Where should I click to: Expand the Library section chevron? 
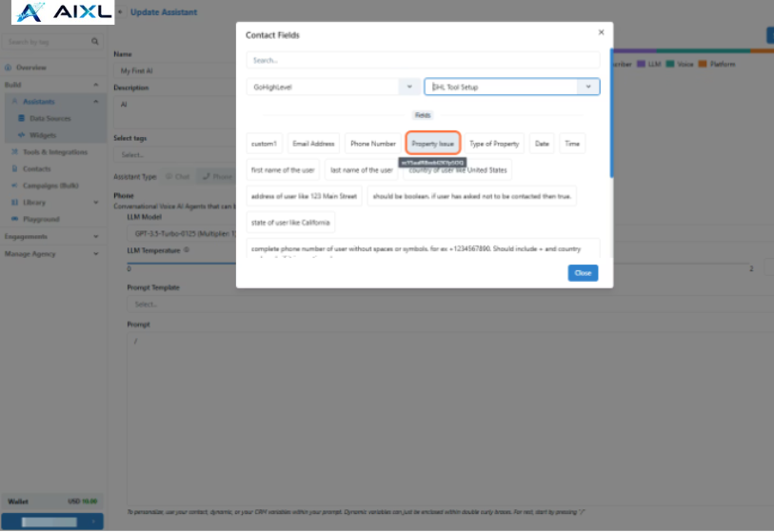pyautogui.click(x=95, y=203)
